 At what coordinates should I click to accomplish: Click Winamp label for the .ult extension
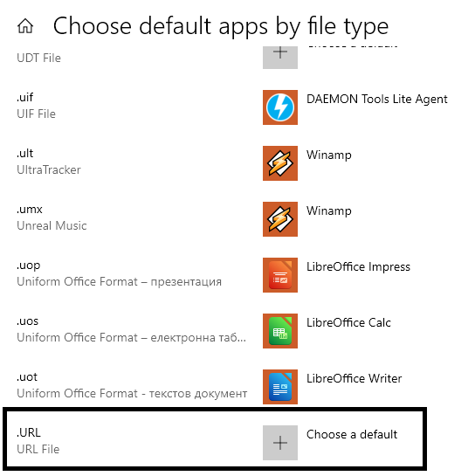[328, 155]
